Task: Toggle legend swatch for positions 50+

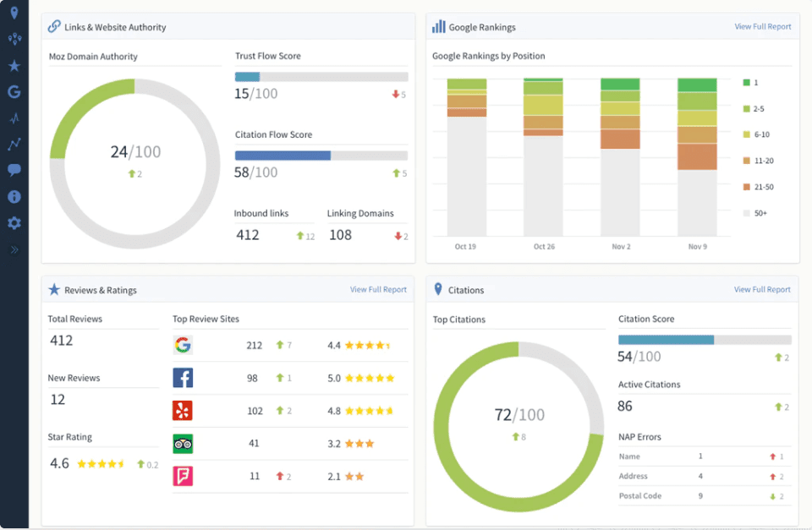Action: tap(746, 213)
